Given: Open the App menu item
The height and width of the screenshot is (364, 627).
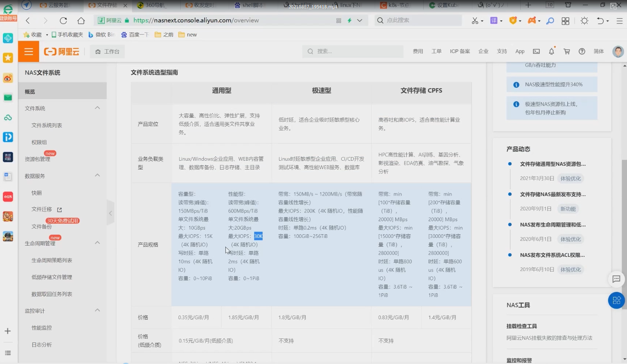Looking at the screenshot, I should pyautogui.click(x=520, y=51).
